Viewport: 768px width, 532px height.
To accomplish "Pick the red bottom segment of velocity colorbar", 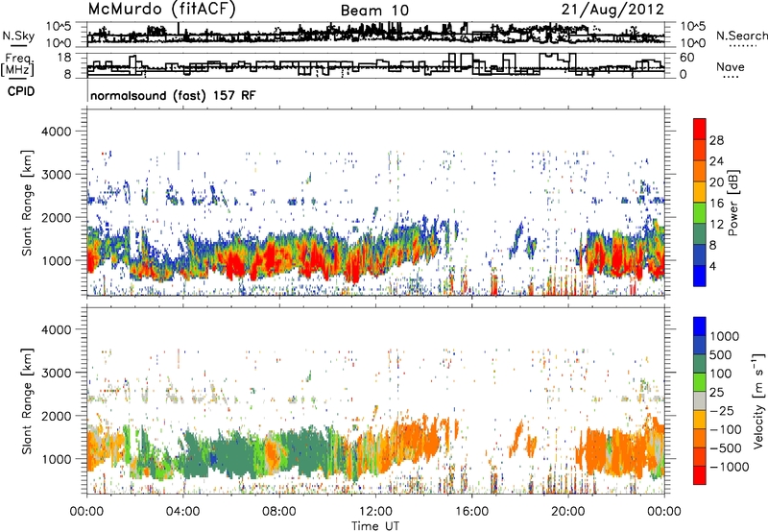I will [700, 475].
